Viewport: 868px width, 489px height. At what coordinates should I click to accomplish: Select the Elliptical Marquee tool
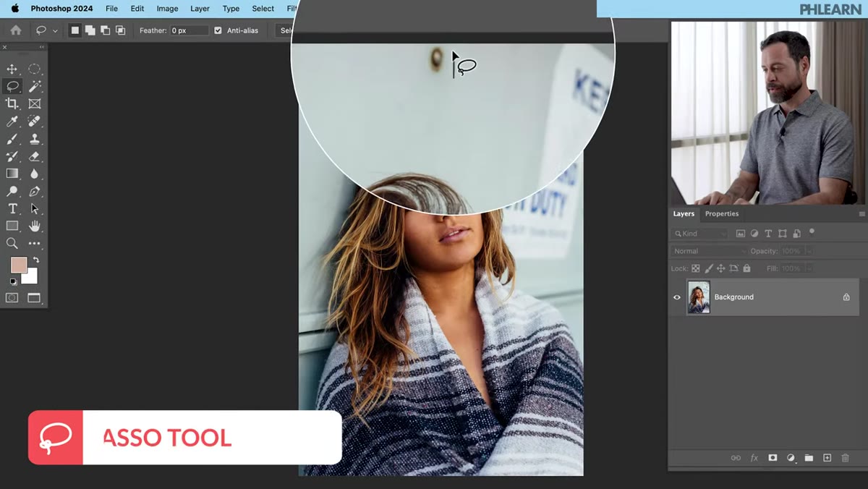(x=34, y=69)
